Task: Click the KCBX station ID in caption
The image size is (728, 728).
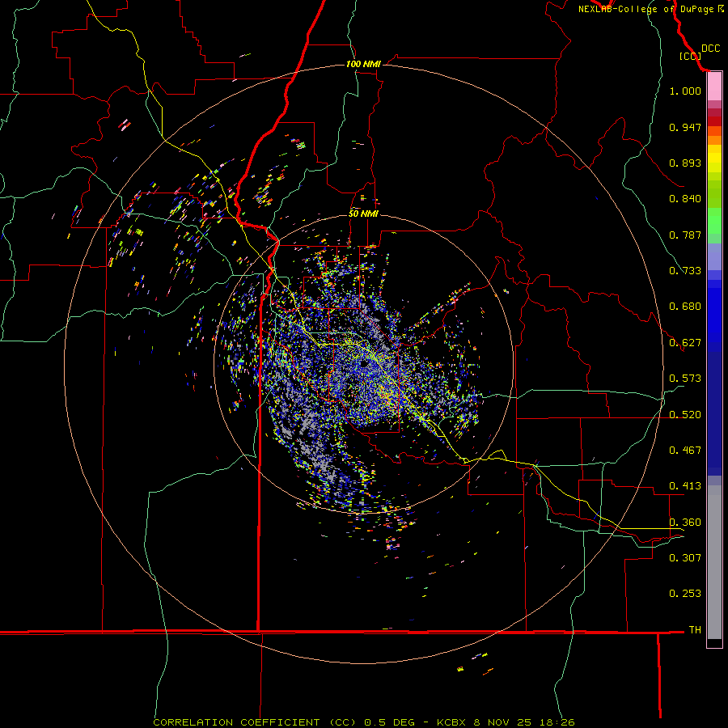Action: tap(451, 722)
